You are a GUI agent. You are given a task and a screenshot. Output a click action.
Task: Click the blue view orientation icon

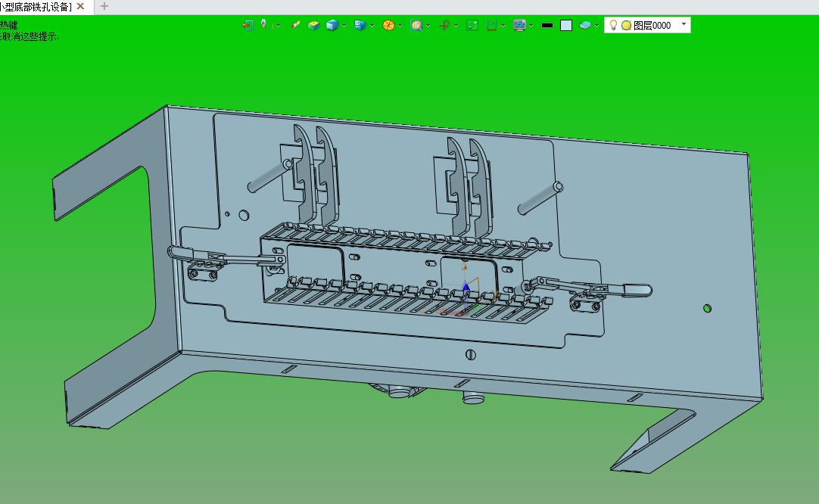[360, 25]
